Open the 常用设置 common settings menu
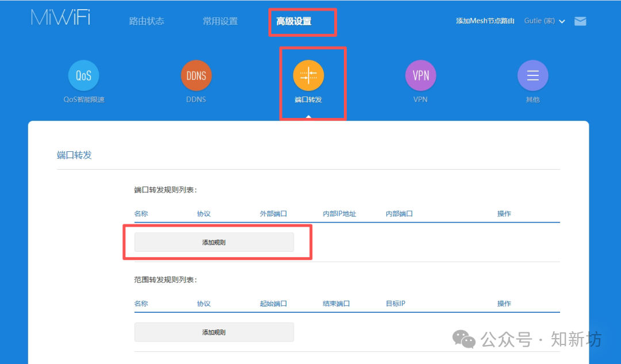Image resolution: width=621 pixels, height=364 pixels. 220,21
